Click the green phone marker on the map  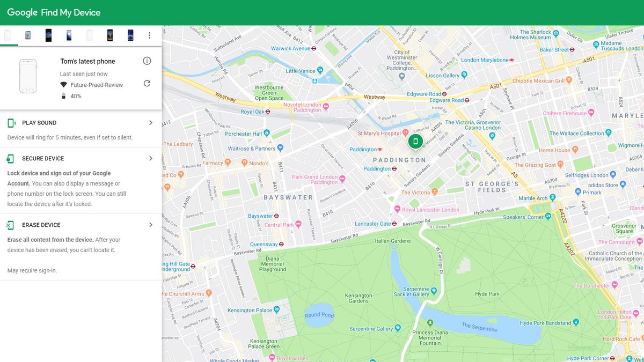point(415,141)
